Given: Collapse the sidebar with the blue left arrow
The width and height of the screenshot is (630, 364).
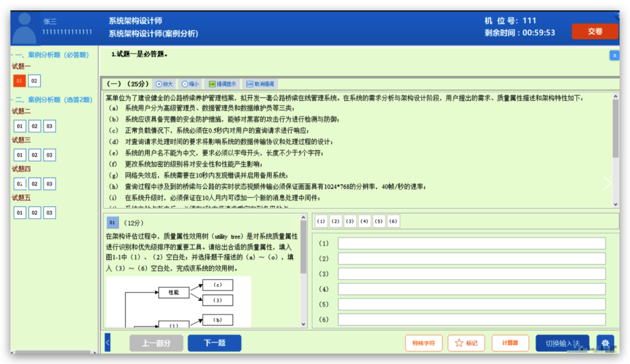Looking at the screenshot, I should 107,343.
